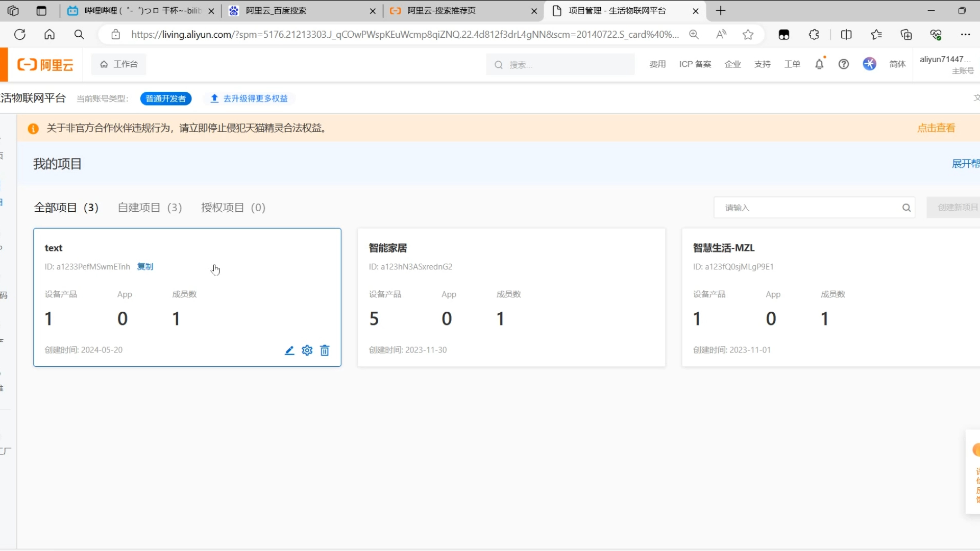Screen dimensions: 980x551
Task: Open browser collections icon
Action: [906, 35]
